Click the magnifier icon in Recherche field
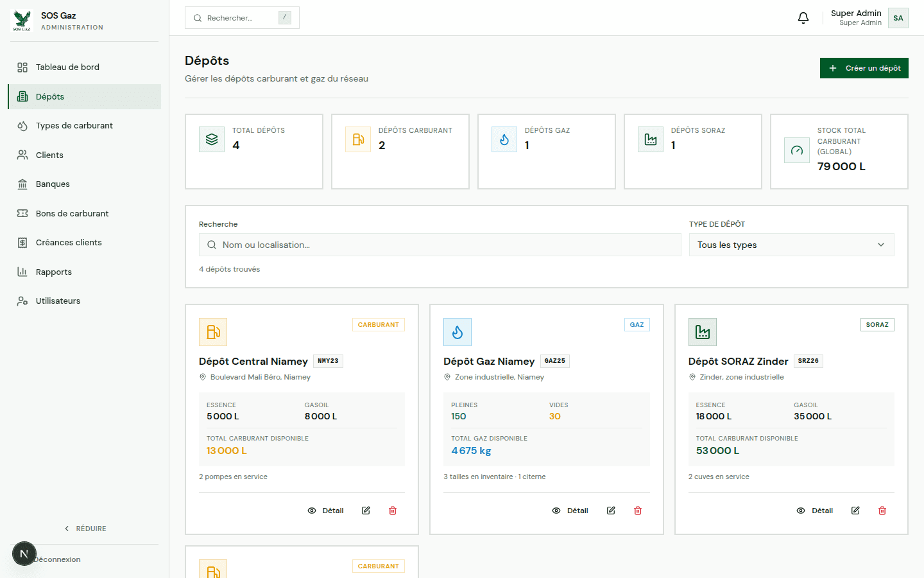Image resolution: width=924 pixels, height=578 pixels. tap(212, 245)
